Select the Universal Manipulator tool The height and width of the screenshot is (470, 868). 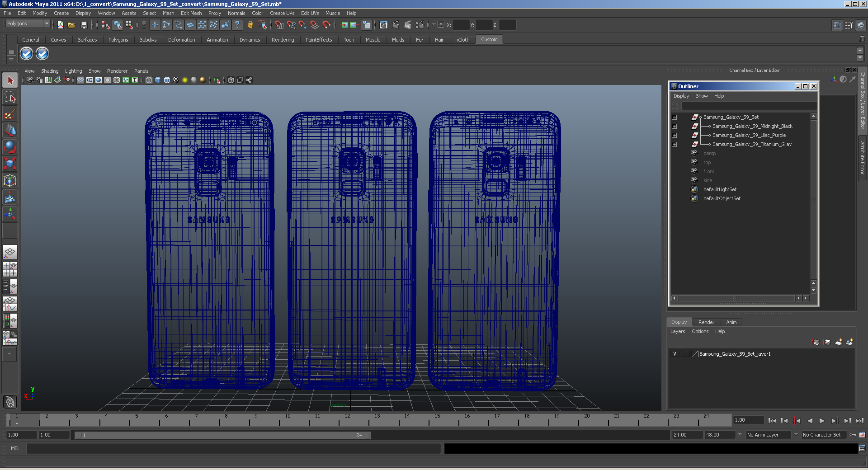(x=10, y=180)
